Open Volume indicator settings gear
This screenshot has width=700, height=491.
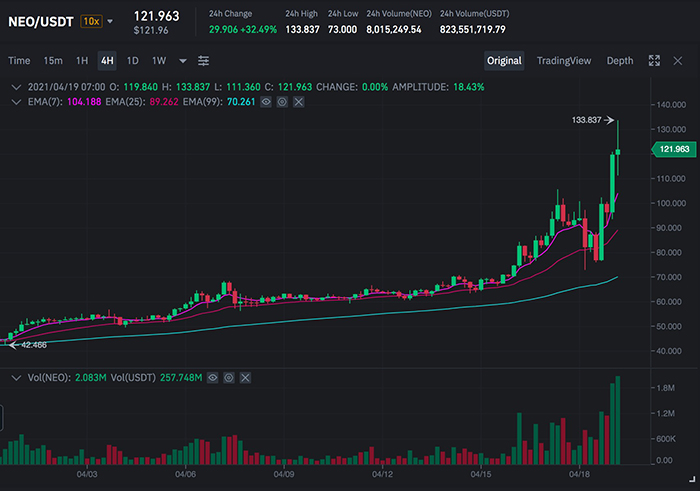pyautogui.click(x=229, y=377)
